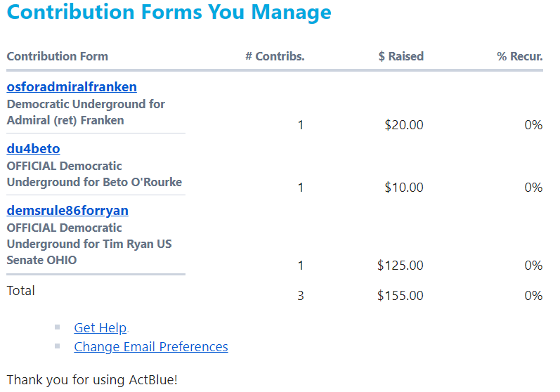Click the total contributions count of 3
560x392 pixels.
click(301, 296)
